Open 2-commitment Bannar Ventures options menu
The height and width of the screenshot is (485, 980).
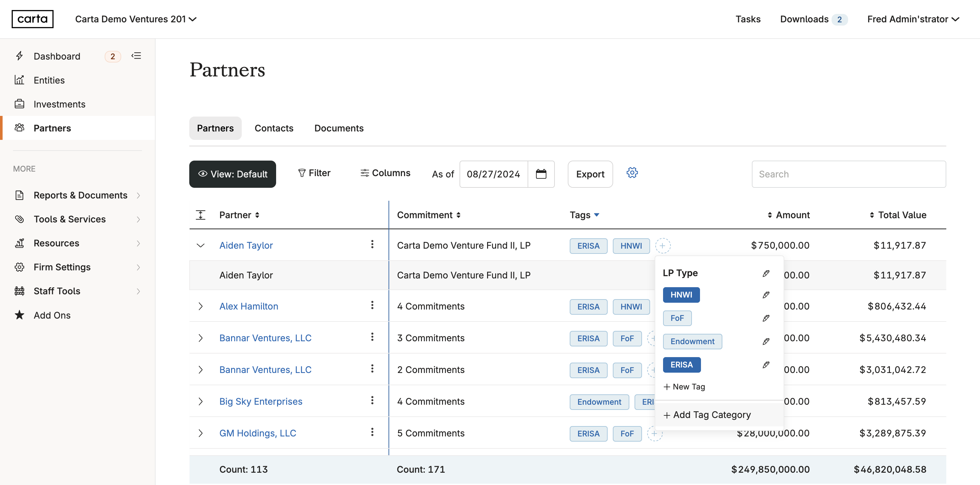click(x=372, y=369)
